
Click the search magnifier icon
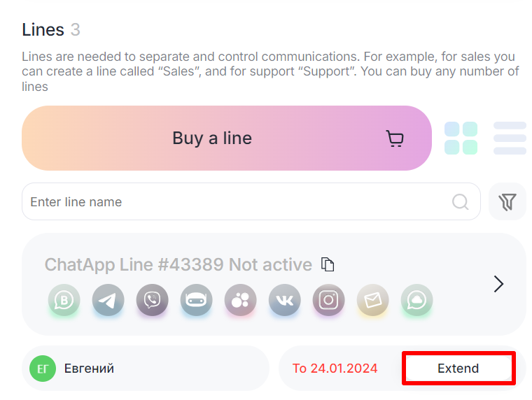tap(461, 202)
